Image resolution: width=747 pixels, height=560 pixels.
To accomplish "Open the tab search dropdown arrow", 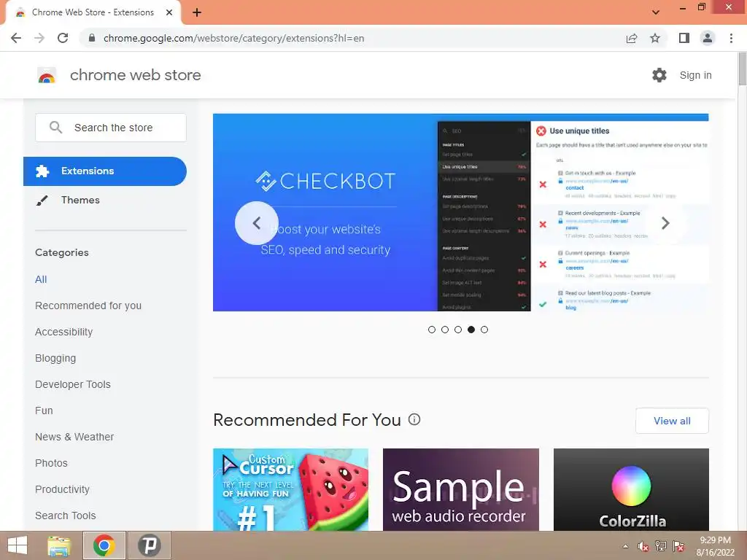I will [x=656, y=12].
